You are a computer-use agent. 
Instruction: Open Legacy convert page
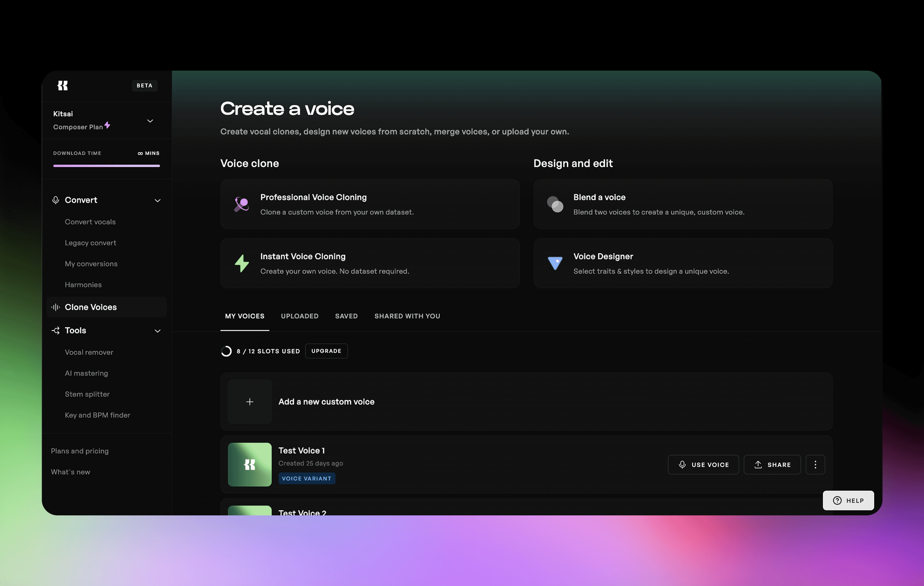coord(90,243)
